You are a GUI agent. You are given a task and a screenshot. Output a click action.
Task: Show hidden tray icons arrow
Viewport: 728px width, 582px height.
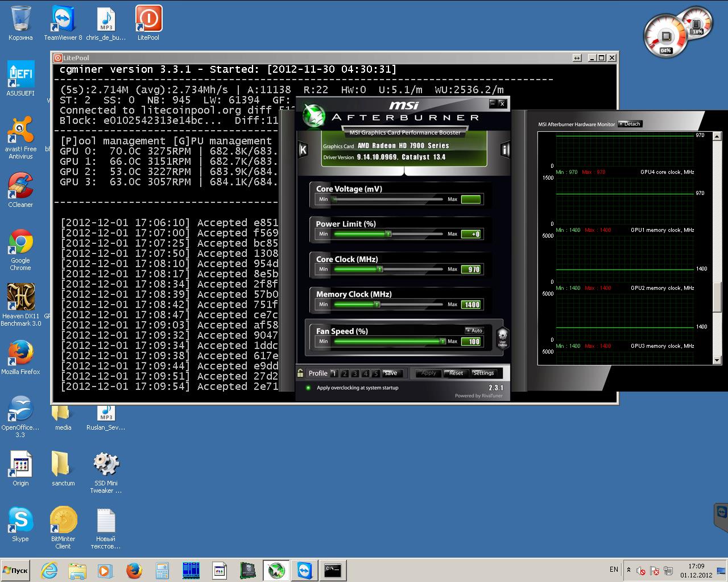[628, 570]
